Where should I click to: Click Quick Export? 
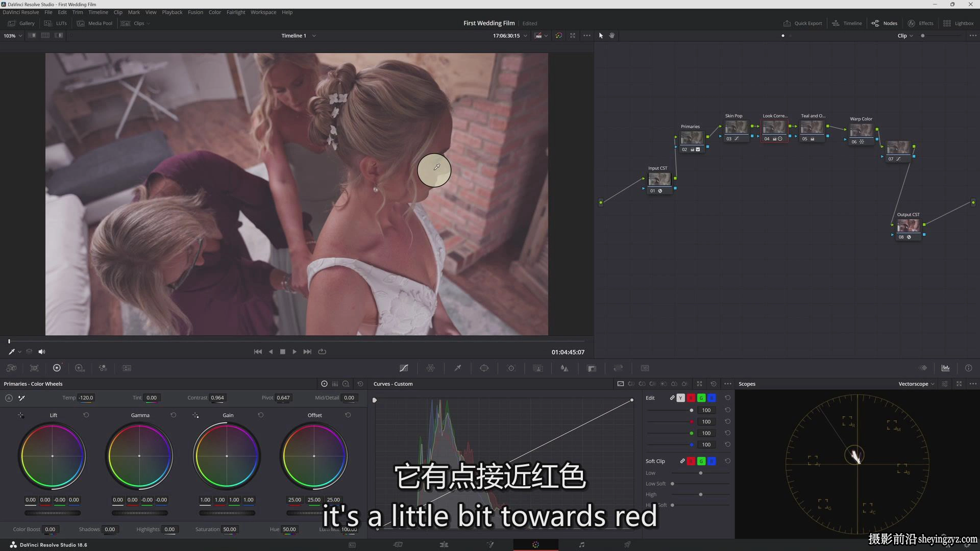click(802, 23)
